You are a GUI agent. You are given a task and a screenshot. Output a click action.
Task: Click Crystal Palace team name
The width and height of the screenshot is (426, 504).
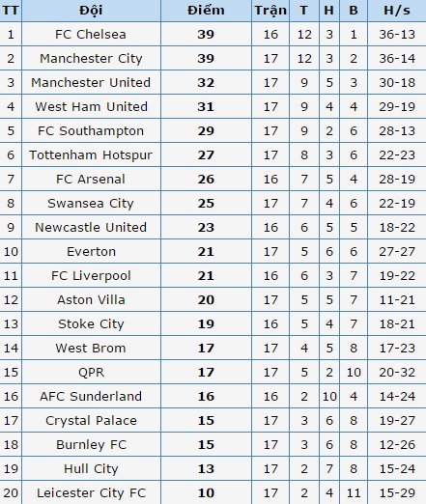click(91, 421)
